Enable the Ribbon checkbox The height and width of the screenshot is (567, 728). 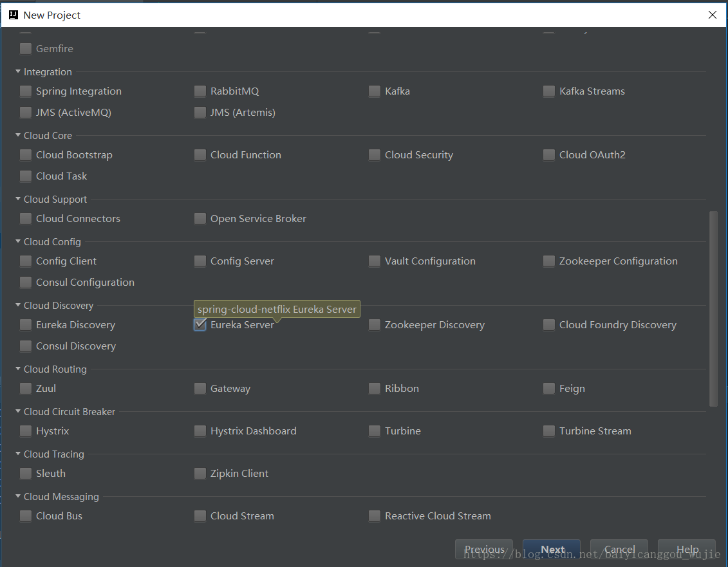[375, 388]
